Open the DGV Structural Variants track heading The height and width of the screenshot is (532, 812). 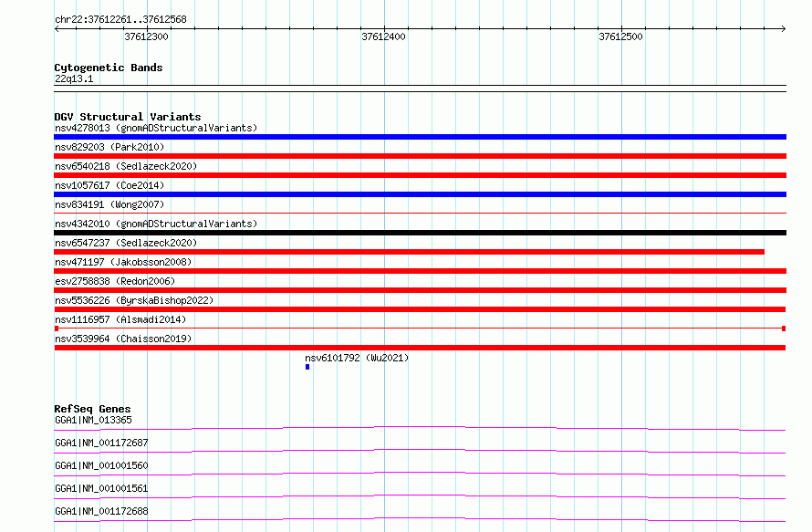pyautogui.click(x=128, y=117)
